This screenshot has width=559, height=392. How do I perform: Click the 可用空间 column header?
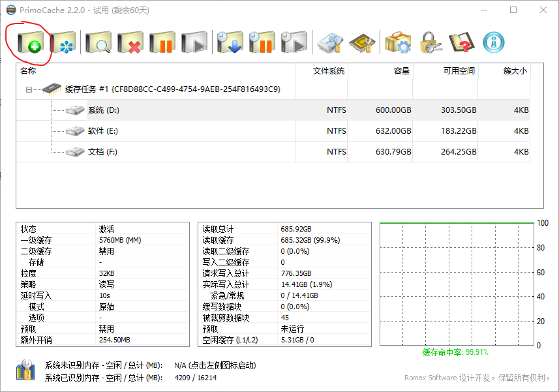(x=459, y=70)
